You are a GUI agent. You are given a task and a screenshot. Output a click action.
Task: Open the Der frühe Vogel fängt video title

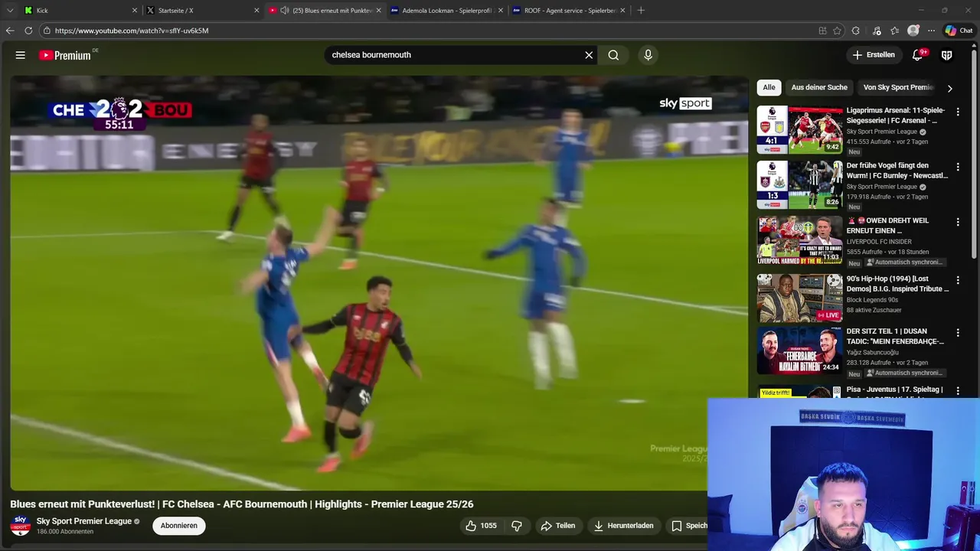pyautogui.click(x=897, y=171)
